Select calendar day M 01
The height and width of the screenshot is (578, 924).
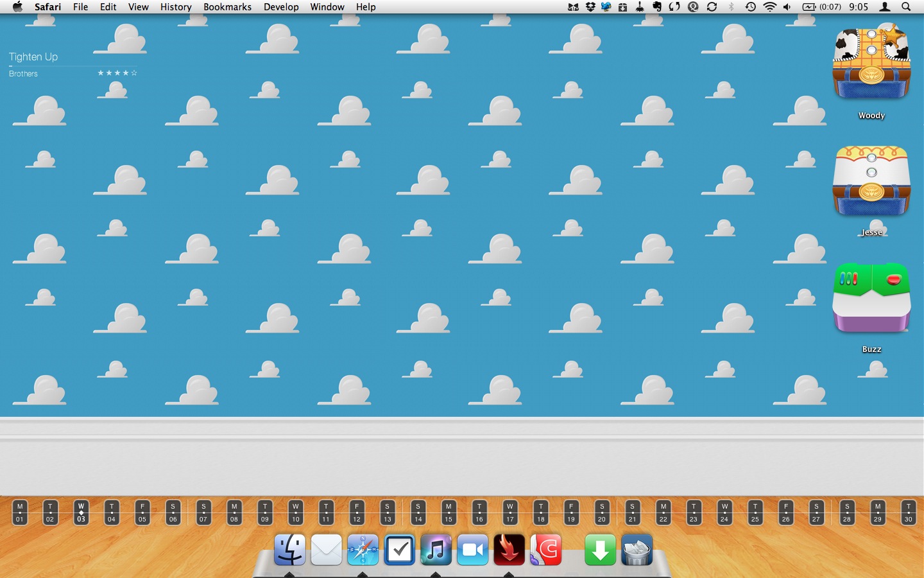(x=19, y=512)
